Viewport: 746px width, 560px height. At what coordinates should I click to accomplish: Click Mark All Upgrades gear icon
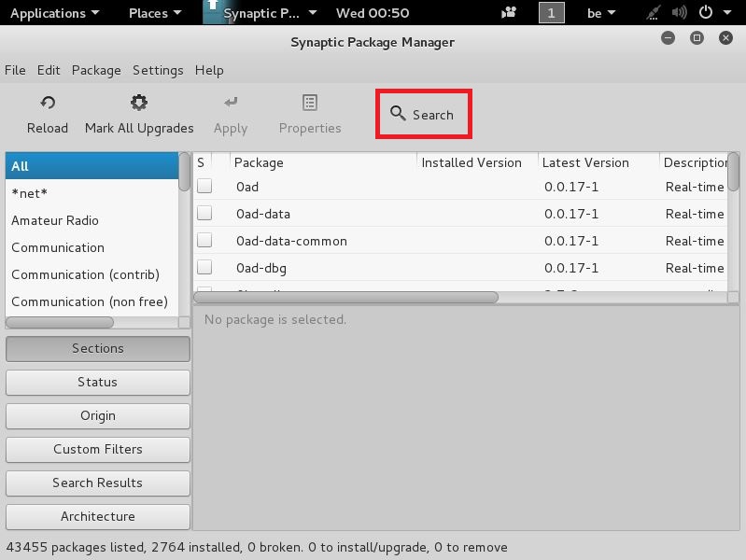[x=139, y=103]
